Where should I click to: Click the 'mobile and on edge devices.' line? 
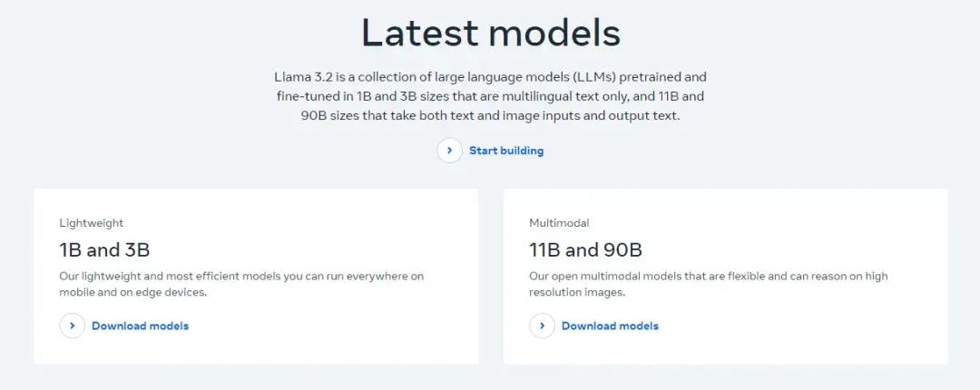pyautogui.click(x=133, y=293)
